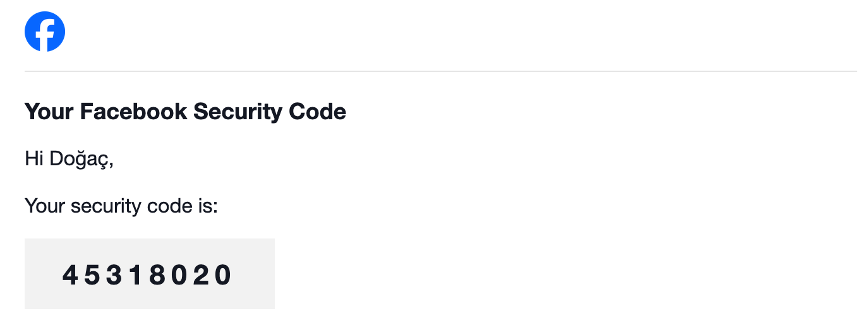Click the blue Facebook logo icon
Image resolution: width=868 pixels, height=323 pixels.
pos(45,32)
